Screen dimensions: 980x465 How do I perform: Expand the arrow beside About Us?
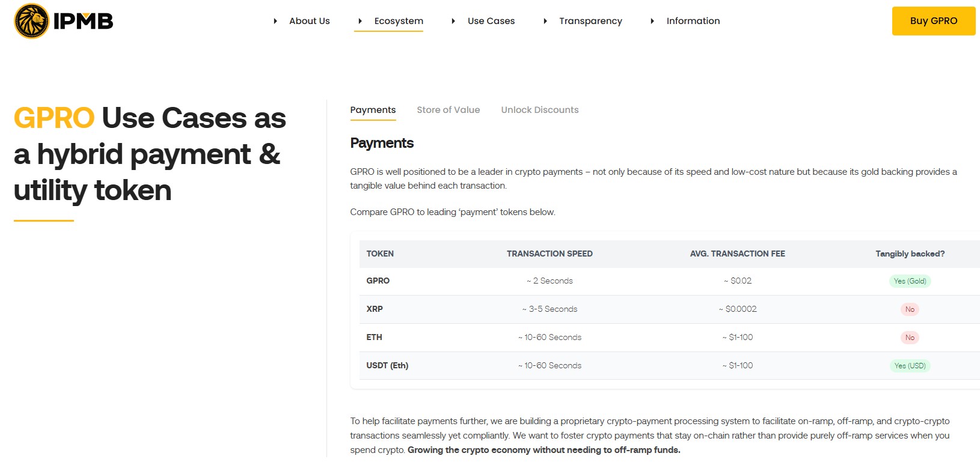point(275,21)
